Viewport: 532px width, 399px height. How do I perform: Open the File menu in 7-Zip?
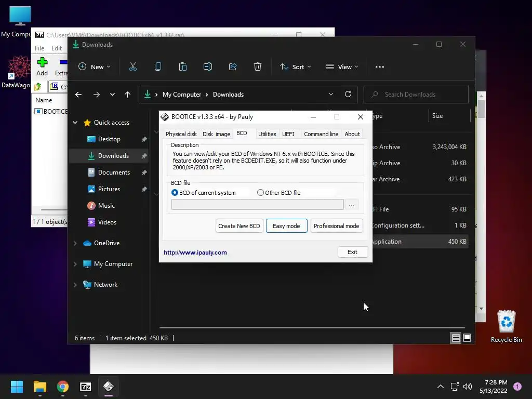[39, 48]
